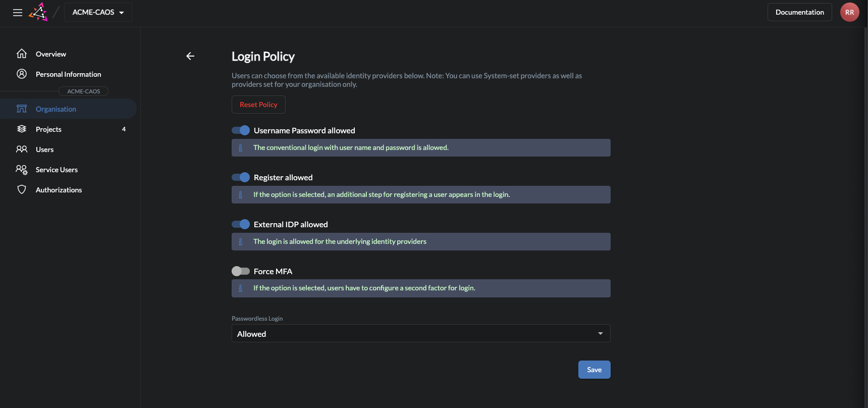Enable the Force MFA toggle
Screen dimensions: 868x408
pos(241,271)
